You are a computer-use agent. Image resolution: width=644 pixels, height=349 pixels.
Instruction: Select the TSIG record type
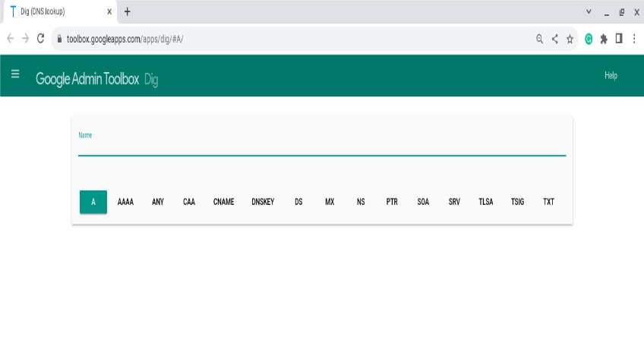(517, 202)
